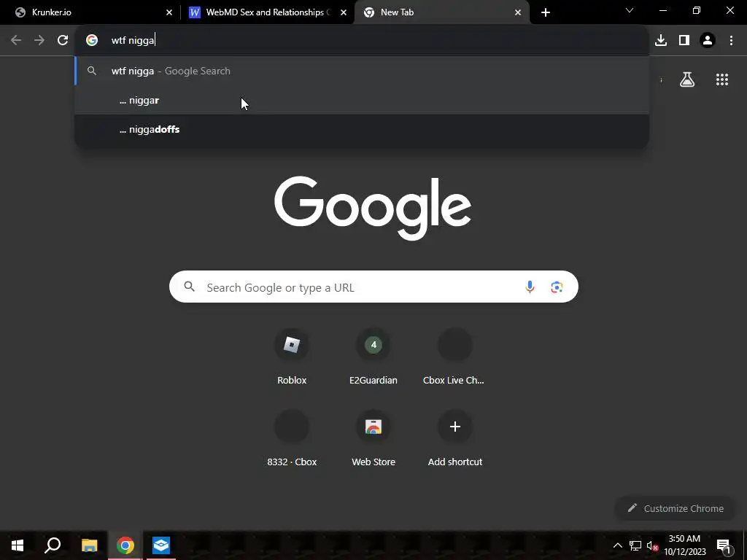Screen dimensions: 747x560
Task: Click inside the address bar text
Action: 133,40
